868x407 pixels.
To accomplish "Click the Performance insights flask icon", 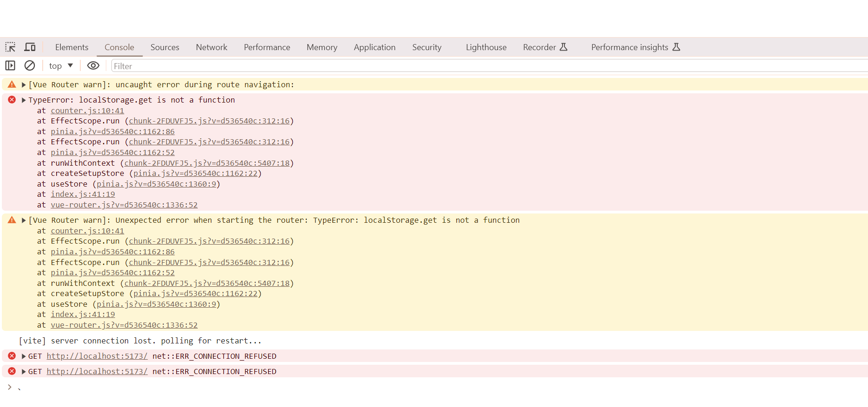I will [x=676, y=47].
